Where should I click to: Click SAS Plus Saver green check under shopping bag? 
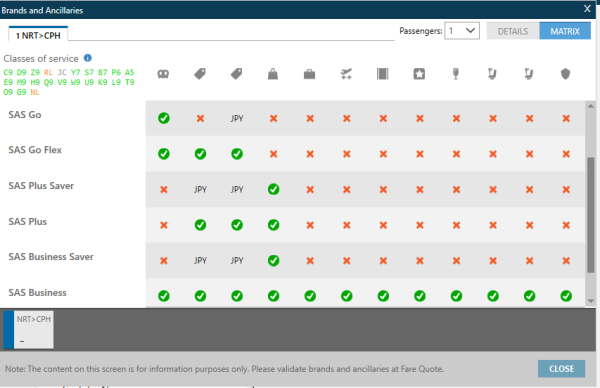click(x=274, y=189)
